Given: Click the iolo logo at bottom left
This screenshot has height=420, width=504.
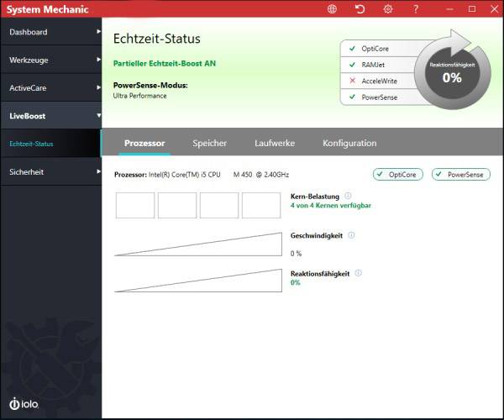Looking at the screenshot, I should [x=24, y=403].
